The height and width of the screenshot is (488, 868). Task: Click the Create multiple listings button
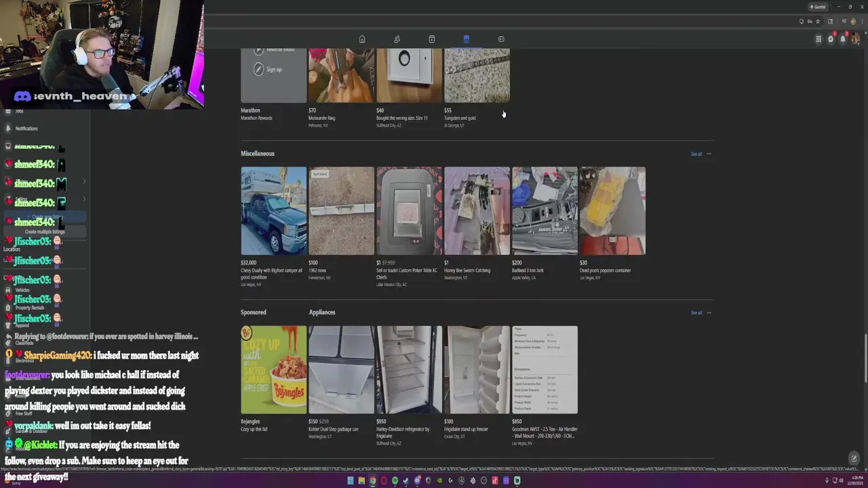click(x=44, y=232)
